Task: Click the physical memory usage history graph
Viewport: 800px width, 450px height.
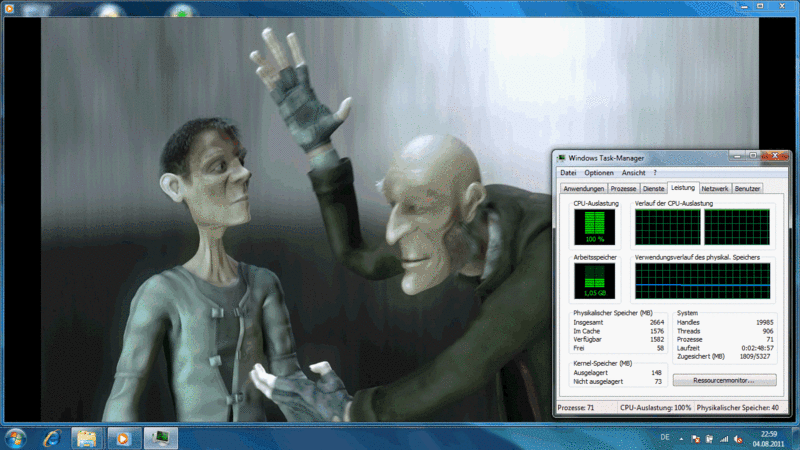Action: tap(703, 281)
